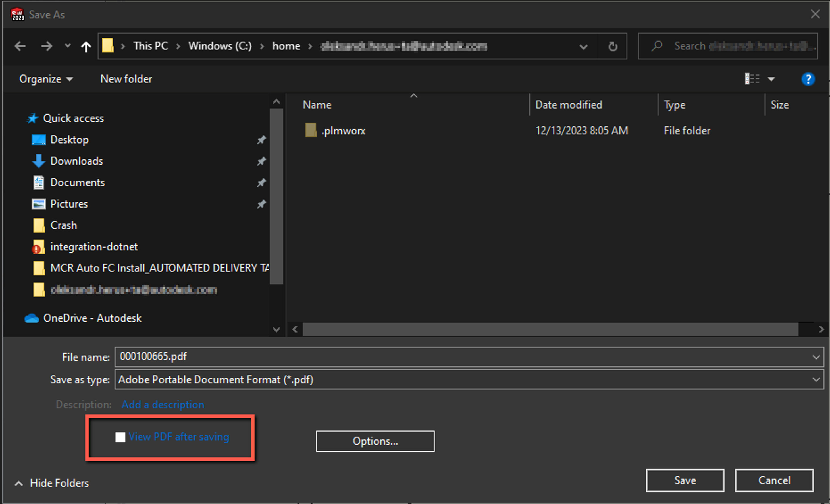Navigate to This PC via breadcrumb
Viewport: 830px width, 504px height.
point(151,46)
